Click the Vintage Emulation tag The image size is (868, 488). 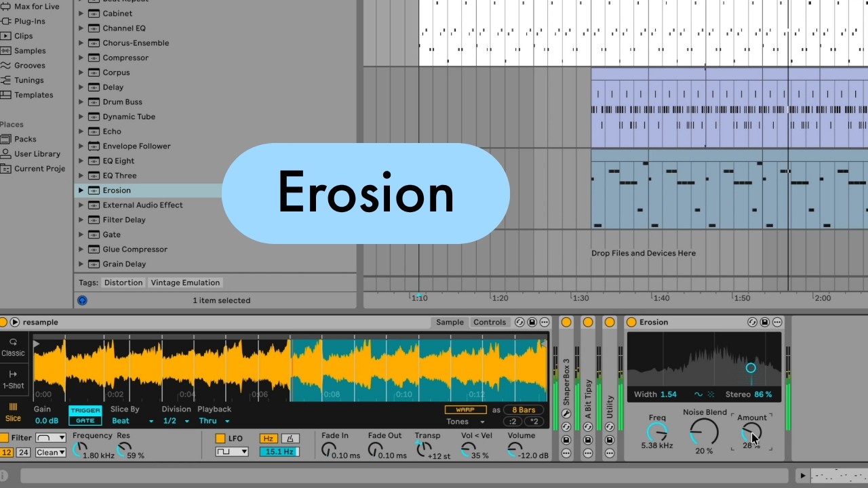(185, 283)
